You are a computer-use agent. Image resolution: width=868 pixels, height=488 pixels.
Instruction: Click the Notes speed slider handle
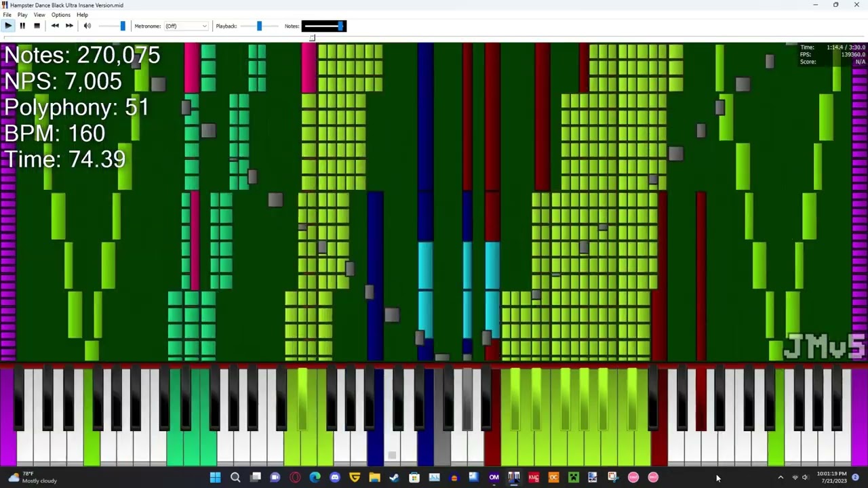click(341, 26)
